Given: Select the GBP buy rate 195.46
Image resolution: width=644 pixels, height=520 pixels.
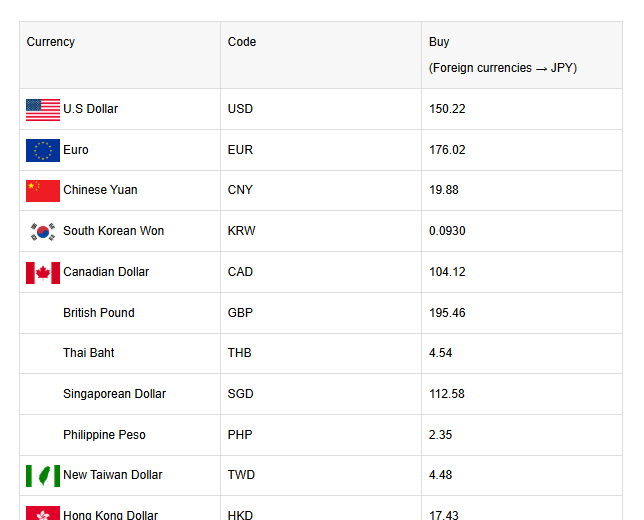Looking at the screenshot, I should (x=447, y=313).
